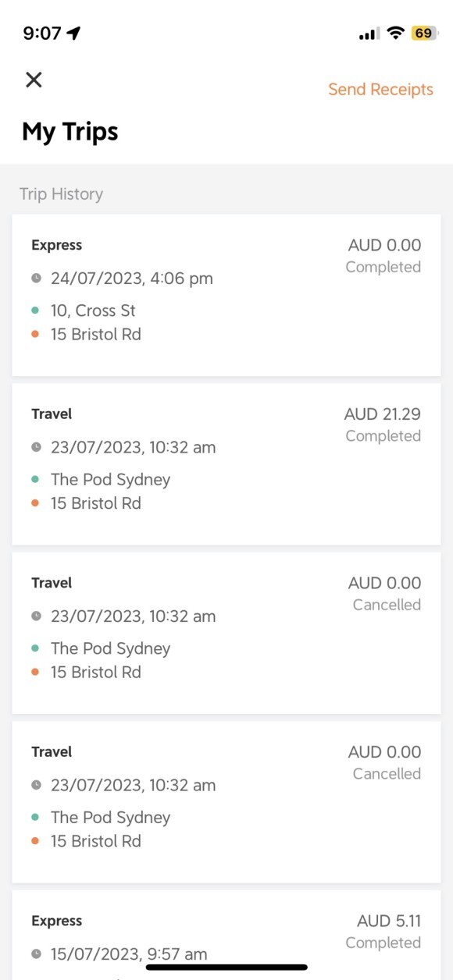Image resolution: width=453 pixels, height=980 pixels.
Task: Close the My Trips screen with X icon
Action: 34,80
